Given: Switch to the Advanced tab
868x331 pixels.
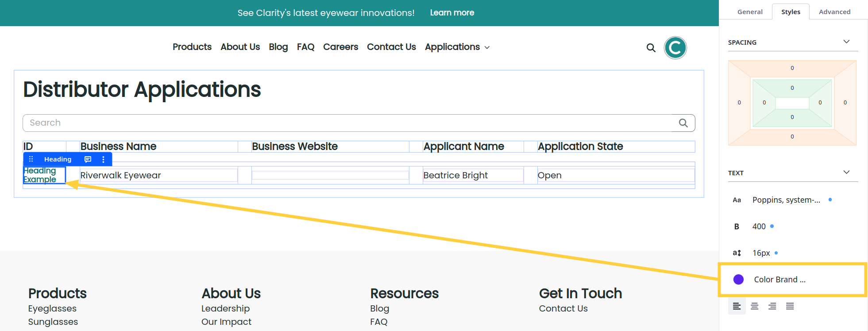Looking at the screenshot, I should (x=834, y=12).
